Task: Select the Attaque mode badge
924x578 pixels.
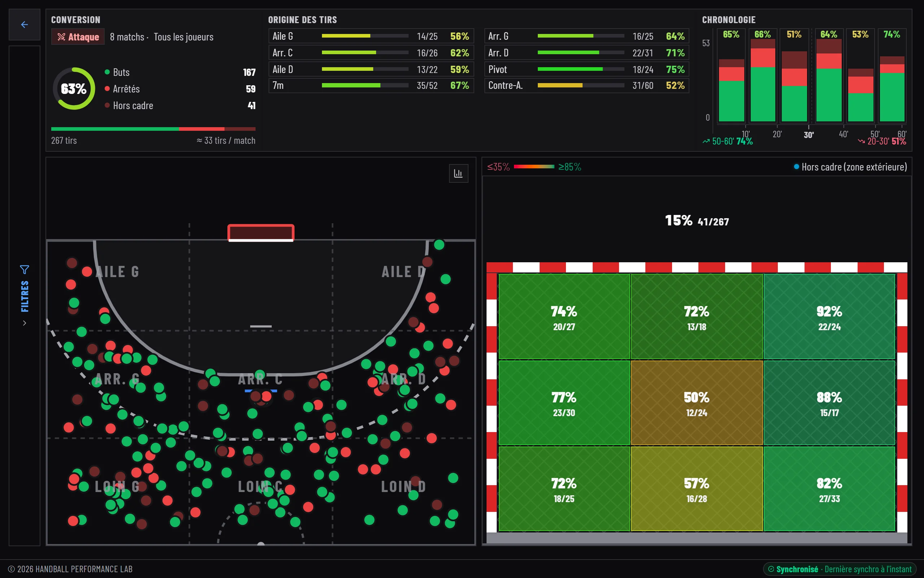Action: (x=78, y=37)
